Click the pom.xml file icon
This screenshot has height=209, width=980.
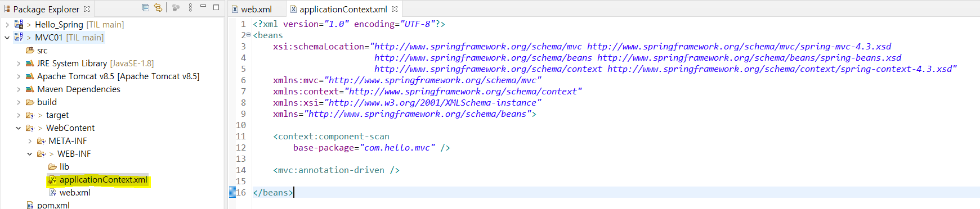pyautogui.click(x=30, y=205)
